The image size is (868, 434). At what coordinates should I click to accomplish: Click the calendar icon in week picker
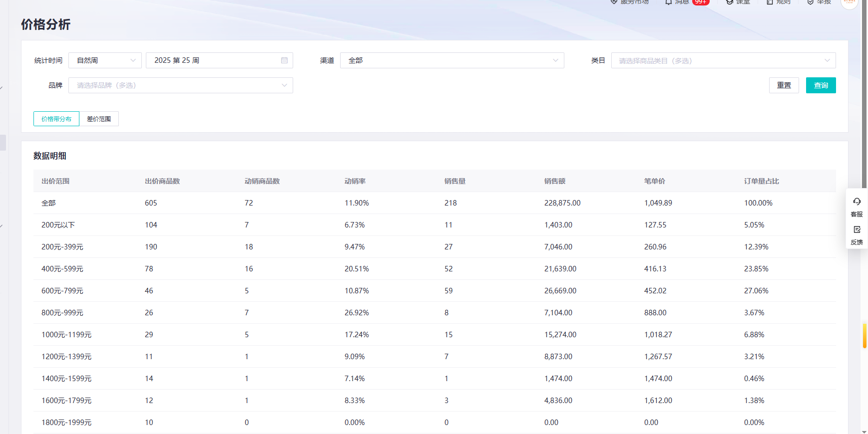tap(284, 60)
